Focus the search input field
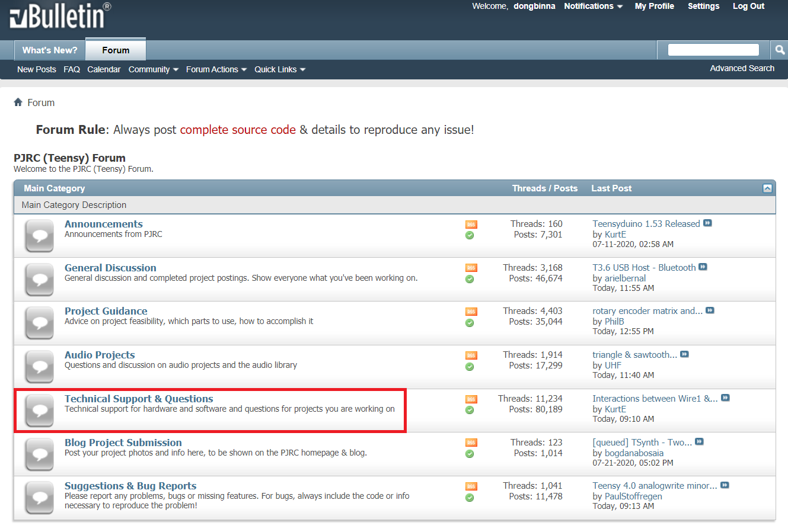 point(713,50)
